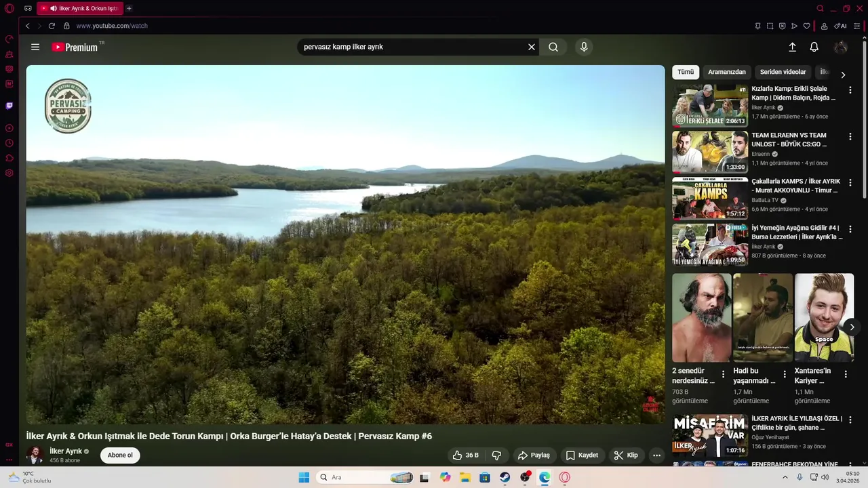This screenshot has height=488, width=868.
Task: Open the '2 senedür nerdesünüz' short
Action: point(702,318)
